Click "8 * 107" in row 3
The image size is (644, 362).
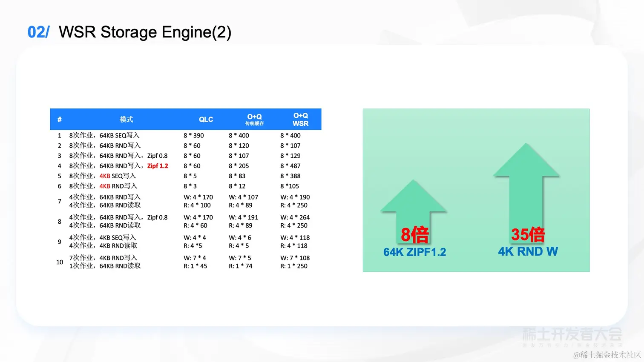(239, 156)
